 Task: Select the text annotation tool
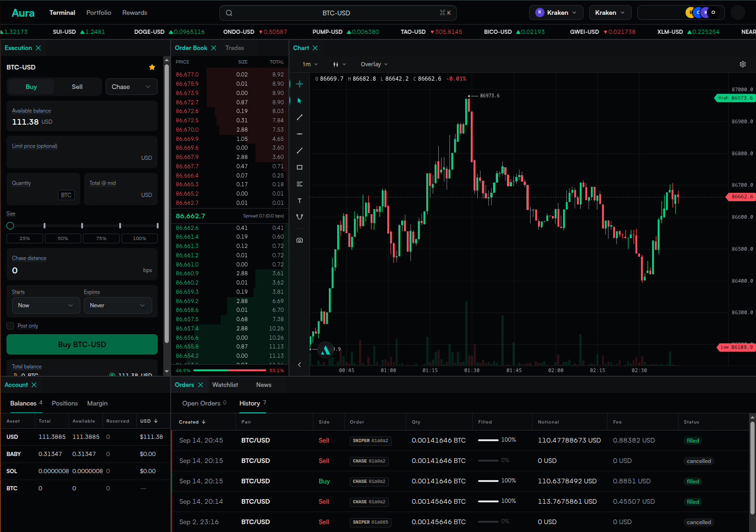click(300, 201)
